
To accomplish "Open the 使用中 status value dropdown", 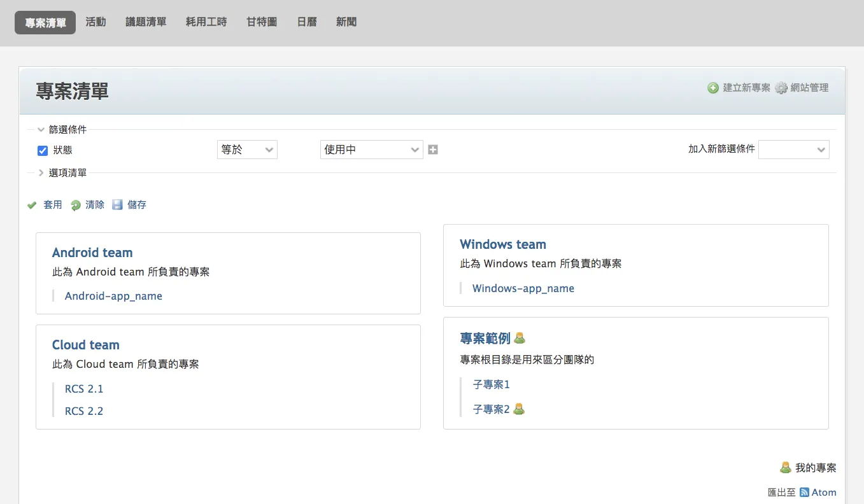I will pyautogui.click(x=372, y=150).
